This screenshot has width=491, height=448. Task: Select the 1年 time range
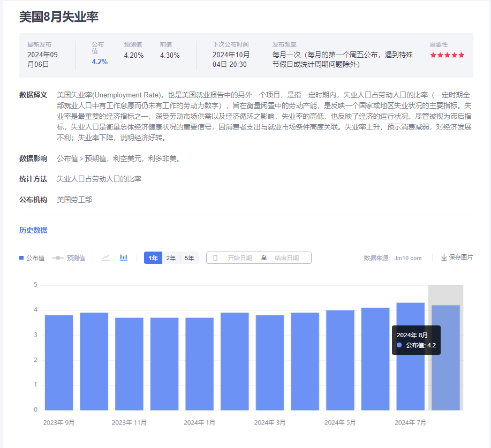(x=153, y=258)
